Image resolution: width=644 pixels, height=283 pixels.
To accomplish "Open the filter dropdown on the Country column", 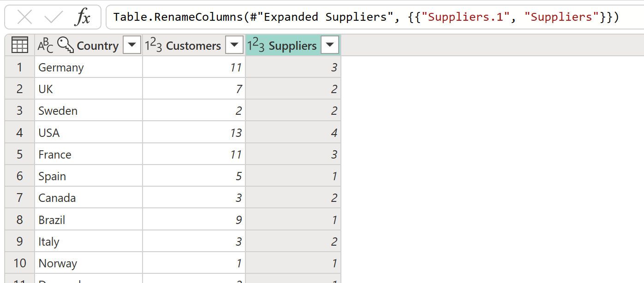I will pyautogui.click(x=132, y=45).
